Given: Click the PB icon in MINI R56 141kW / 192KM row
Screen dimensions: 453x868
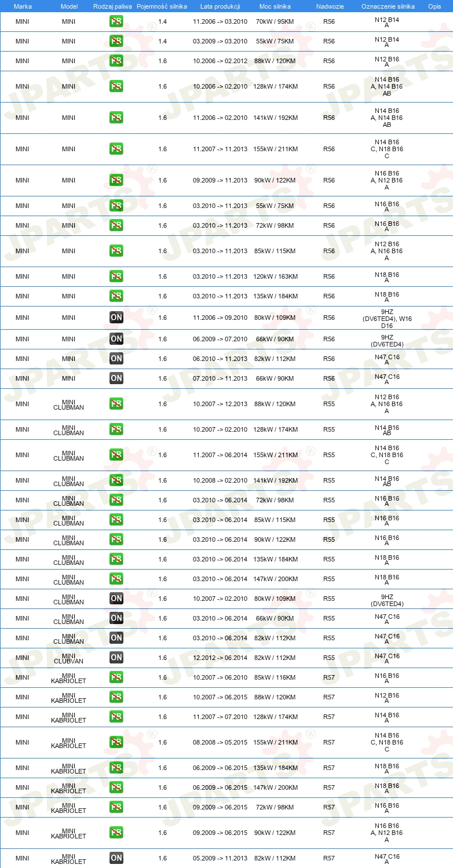Looking at the screenshot, I should pos(116,118).
